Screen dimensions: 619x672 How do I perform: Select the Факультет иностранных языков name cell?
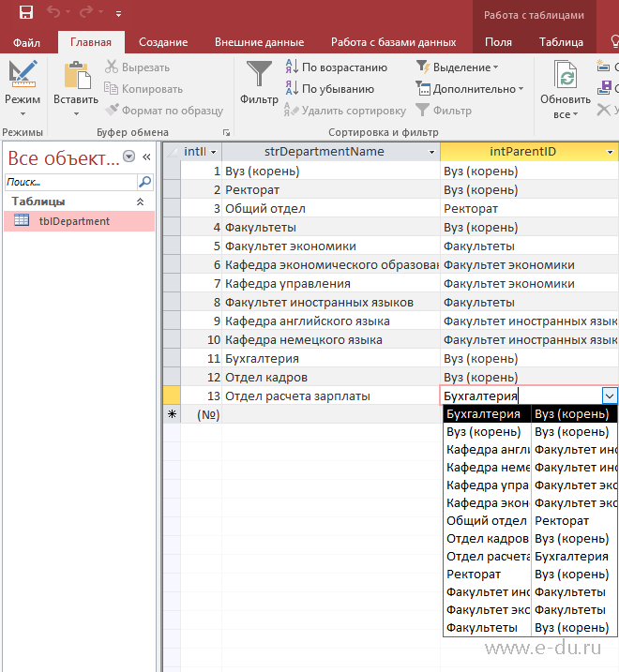331,303
